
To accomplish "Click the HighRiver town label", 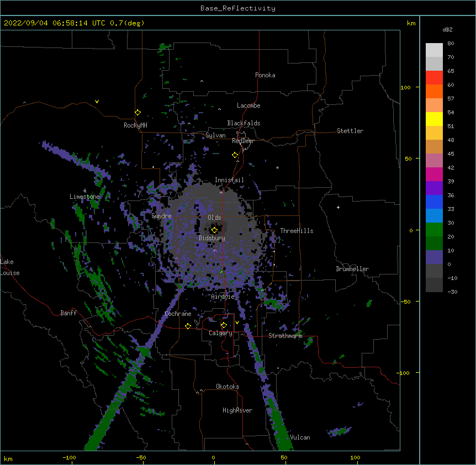I will tap(237, 410).
